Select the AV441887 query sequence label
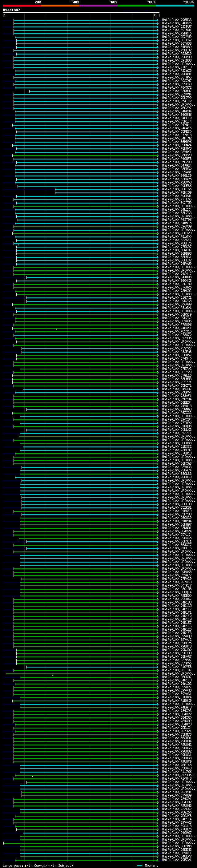Viewport: 197px width, 868px height. tap(11, 10)
